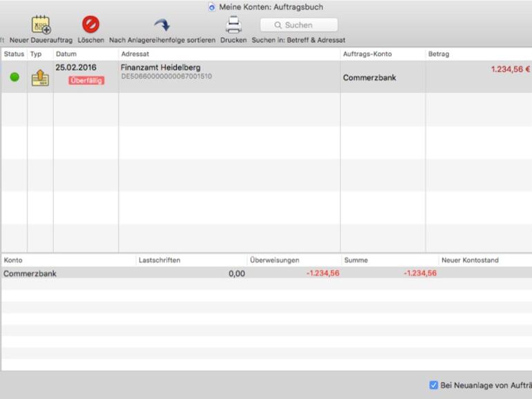Click the Nach Anlagereihenfolge sortieren label

(x=162, y=40)
